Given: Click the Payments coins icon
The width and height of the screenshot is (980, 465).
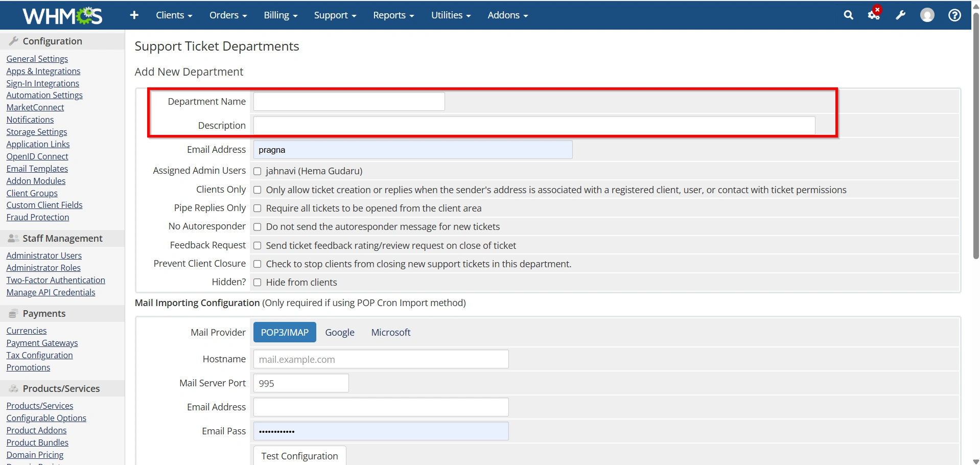Looking at the screenshot, I should pyautogui.click(x=13, y=313).
